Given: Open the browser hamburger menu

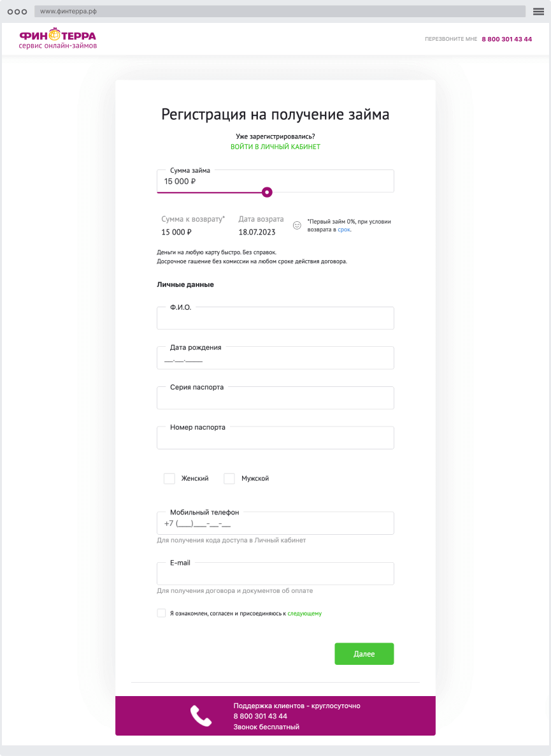Looking at the screenshot, I should [538, 10].
